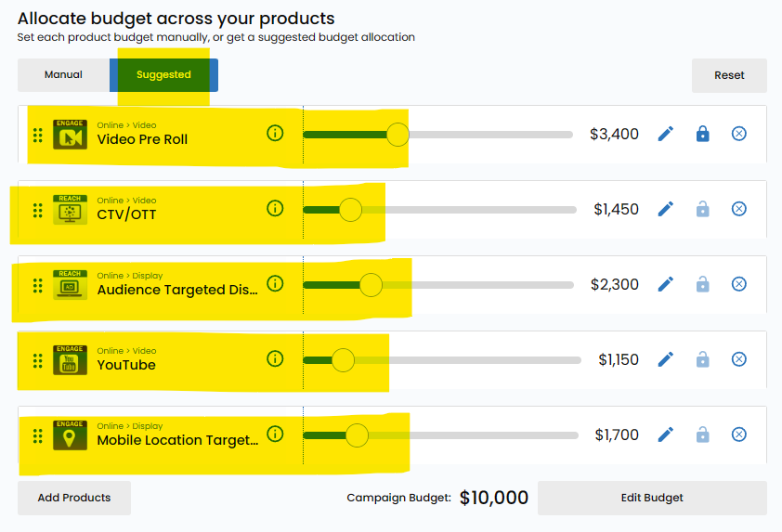Click the Mobile Location Targeting slider track
This screenshot has width=782, height=532.
483,435
